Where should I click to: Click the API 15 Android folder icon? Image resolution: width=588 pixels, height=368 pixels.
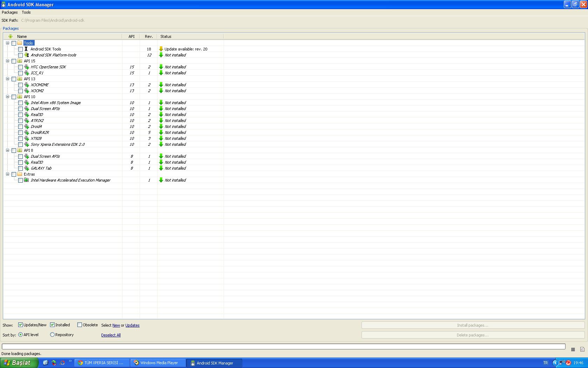pyautogui.click(x=20, y=61)
